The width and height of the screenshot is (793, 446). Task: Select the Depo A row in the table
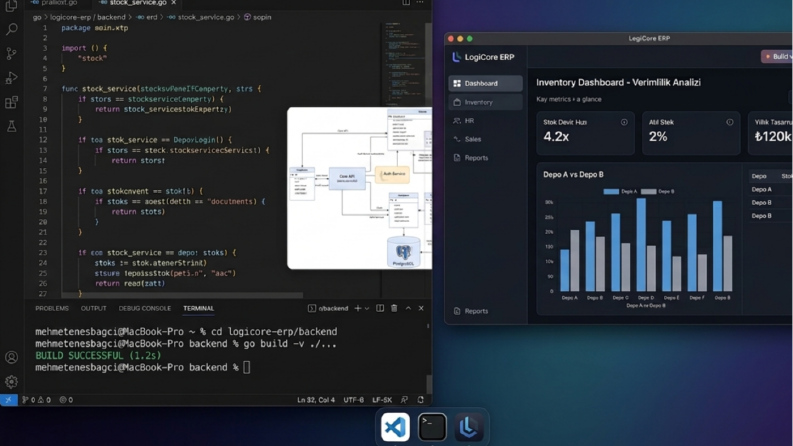[770, 189]
